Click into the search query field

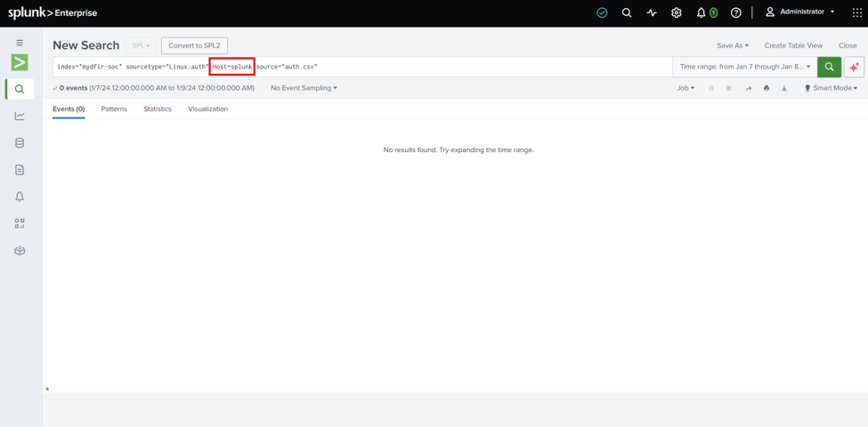(362, 67)
